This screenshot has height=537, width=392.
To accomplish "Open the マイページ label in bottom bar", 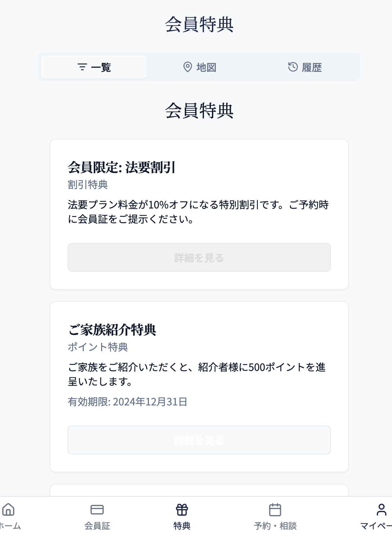I will [x=376, y=526].
